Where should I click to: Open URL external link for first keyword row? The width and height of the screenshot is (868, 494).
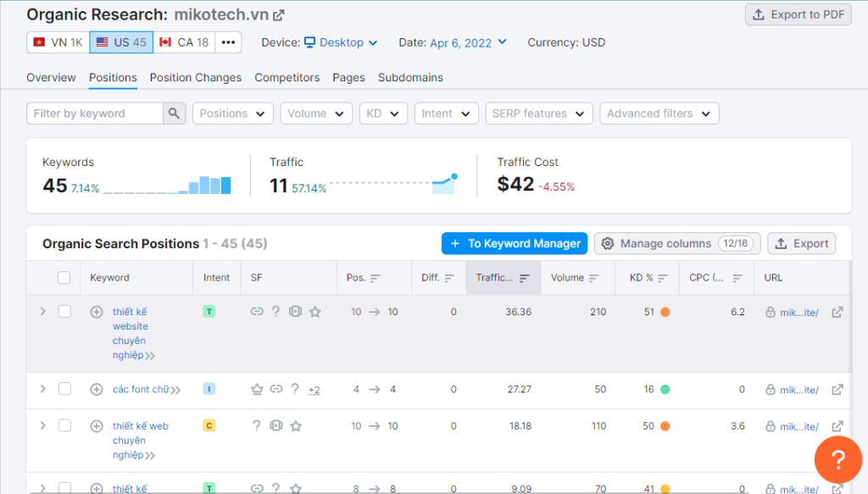pyautogui.click(x=837, y=312)
